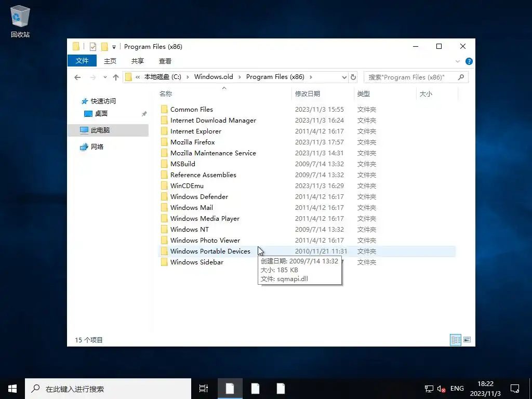Select the Mozilla Firefox folder icon

click(164, 142)
